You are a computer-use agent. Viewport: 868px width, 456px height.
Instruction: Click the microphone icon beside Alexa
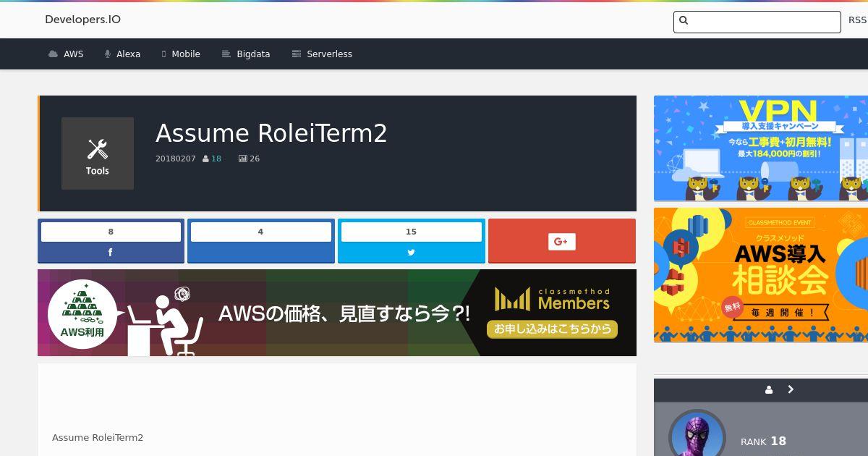click(107, 54)
